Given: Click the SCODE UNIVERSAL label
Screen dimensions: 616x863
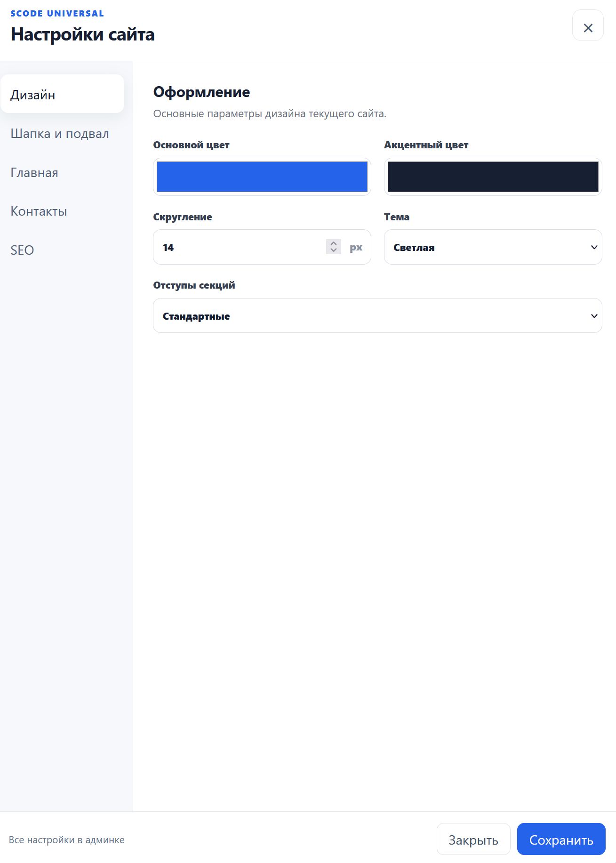Looking at the screenshot, I should click(57, 14).
